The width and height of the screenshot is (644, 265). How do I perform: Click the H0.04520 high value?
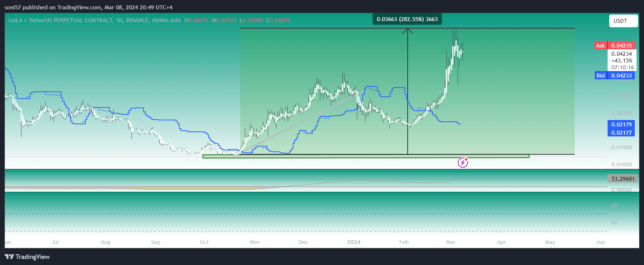pyautogui.click(x=224, y=20)
